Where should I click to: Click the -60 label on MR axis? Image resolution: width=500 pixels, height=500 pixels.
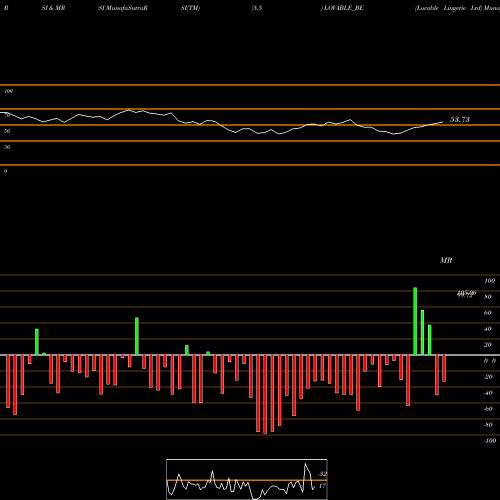tap(488, 409)
